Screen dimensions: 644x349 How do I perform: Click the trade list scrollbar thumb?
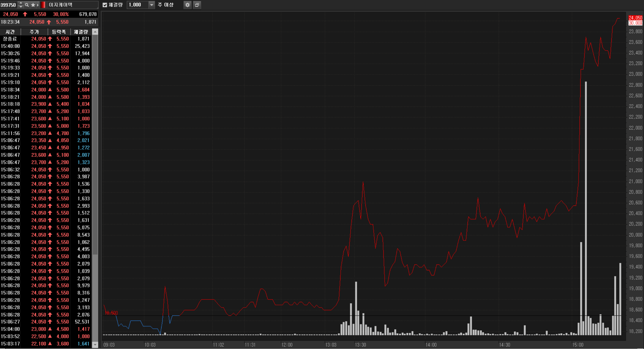(x=95, y=144)
